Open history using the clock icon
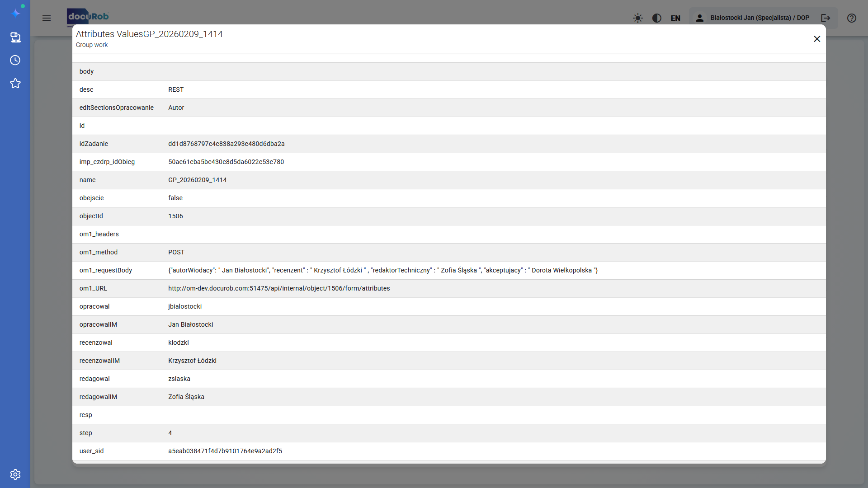Screen dimensions: 868x488 15,60
